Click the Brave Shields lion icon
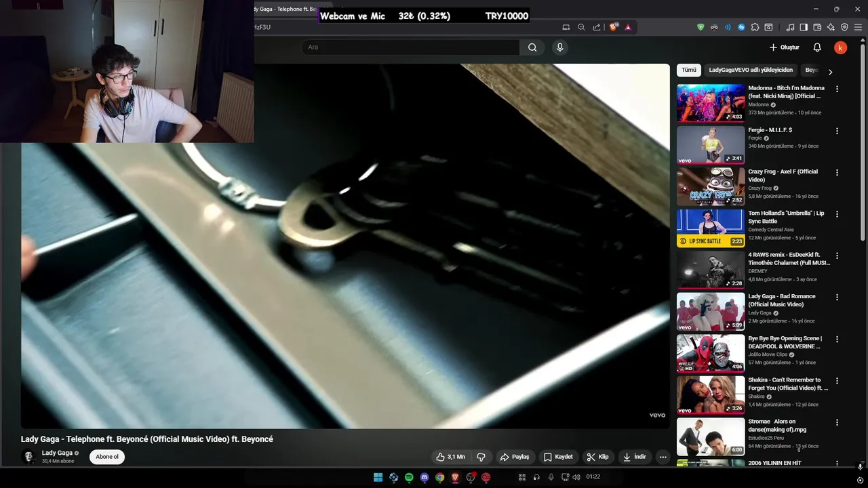The image size is (868, 488). [x=614, y=27]
